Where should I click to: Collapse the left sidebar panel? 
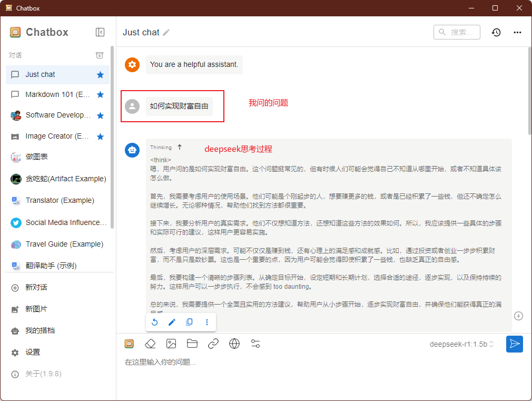[x=100, y=32]
